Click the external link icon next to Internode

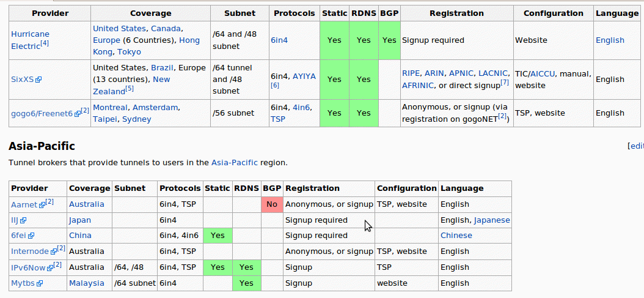(x=53, y=252)
